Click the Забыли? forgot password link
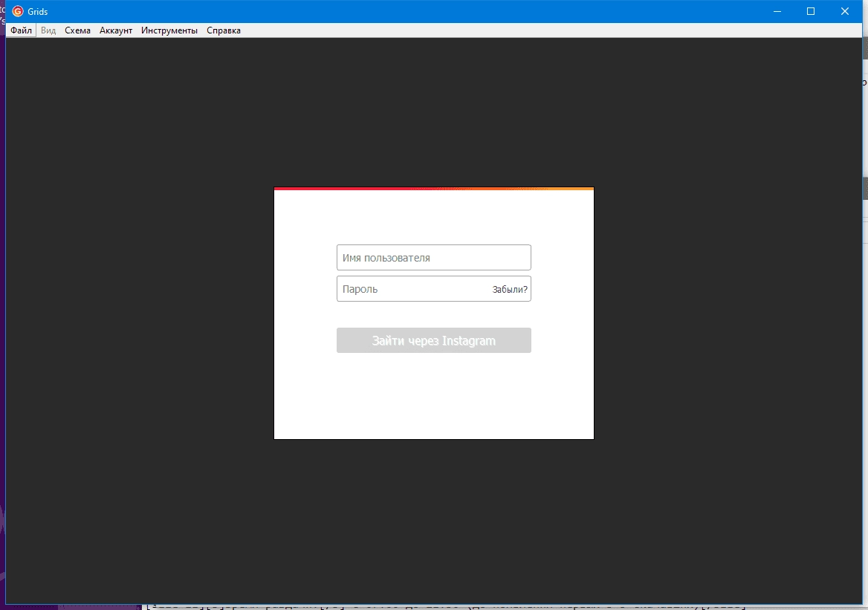Screen dimensions: 868x610 (510, 290)
